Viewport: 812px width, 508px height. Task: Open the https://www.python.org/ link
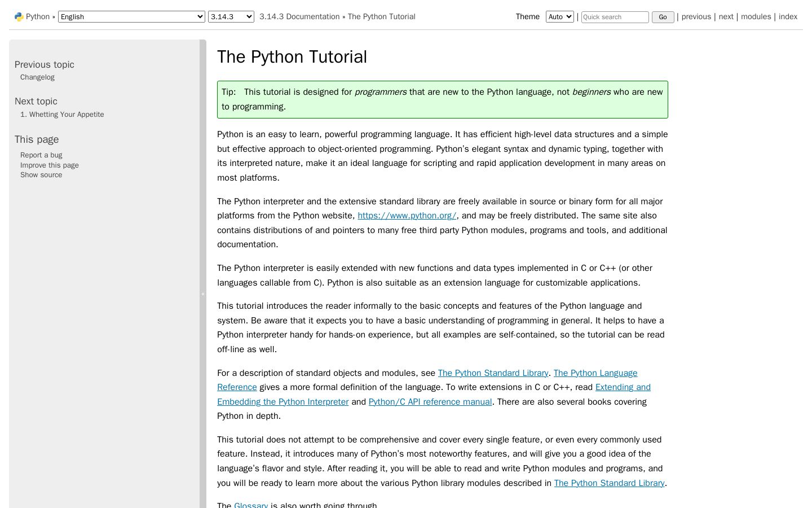tap(407, 216)
